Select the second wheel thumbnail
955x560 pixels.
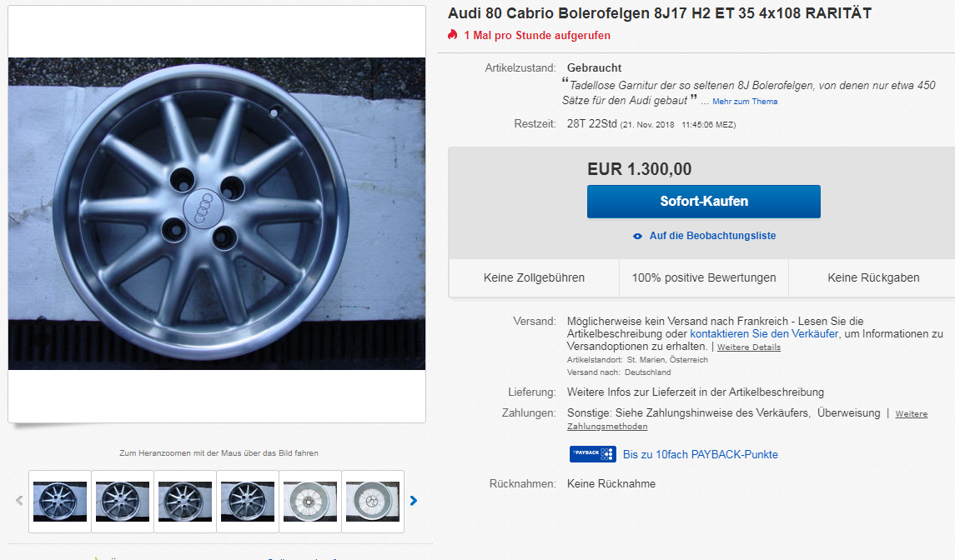(x=123, y=501)
